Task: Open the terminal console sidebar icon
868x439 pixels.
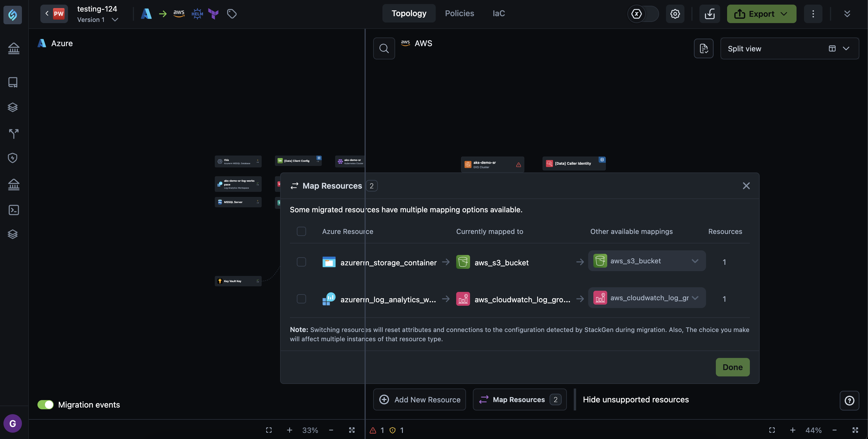Action: [x=14, y=210]
